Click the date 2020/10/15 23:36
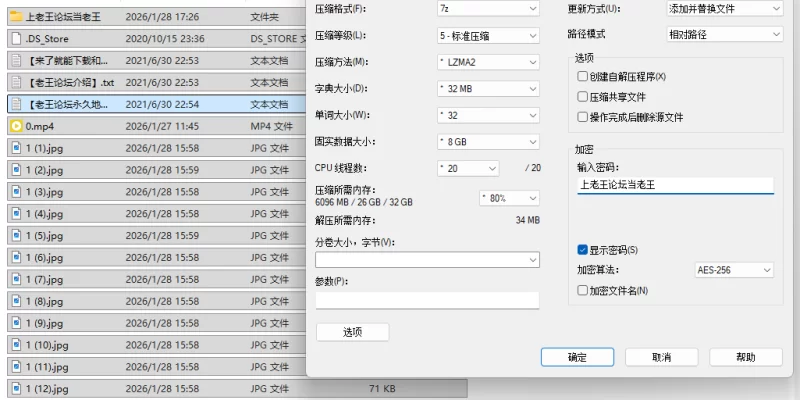 pos(165,39)
